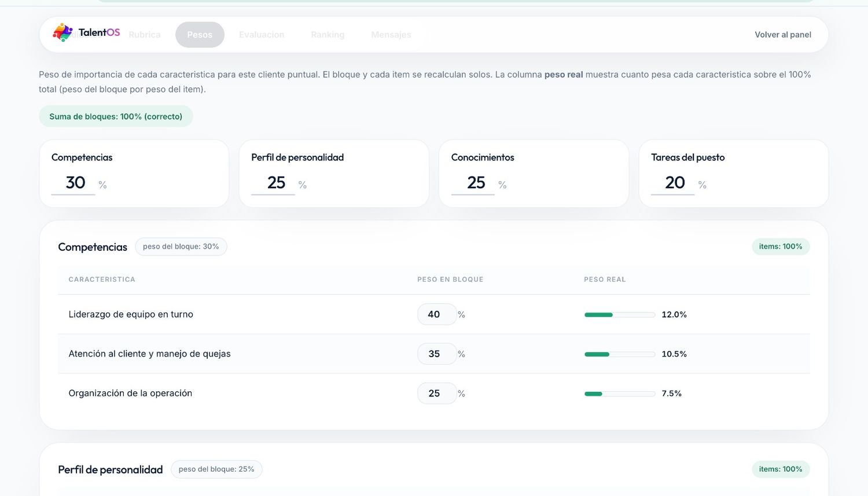Open the Ranking tab
The height and width of the screenshot is (496, 868).
328,35
